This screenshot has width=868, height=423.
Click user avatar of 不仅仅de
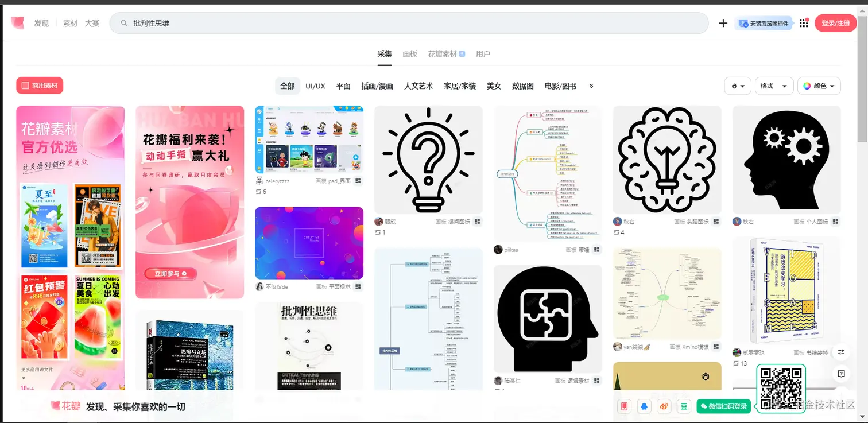point(259,286)
